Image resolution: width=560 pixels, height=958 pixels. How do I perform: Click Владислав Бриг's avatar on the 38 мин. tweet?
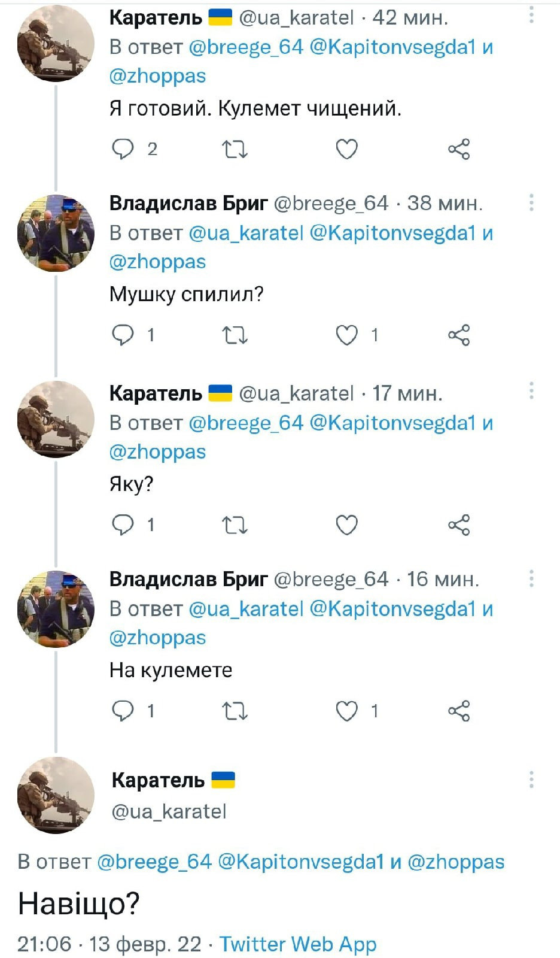pyautogui.click(x=56, y=233)
